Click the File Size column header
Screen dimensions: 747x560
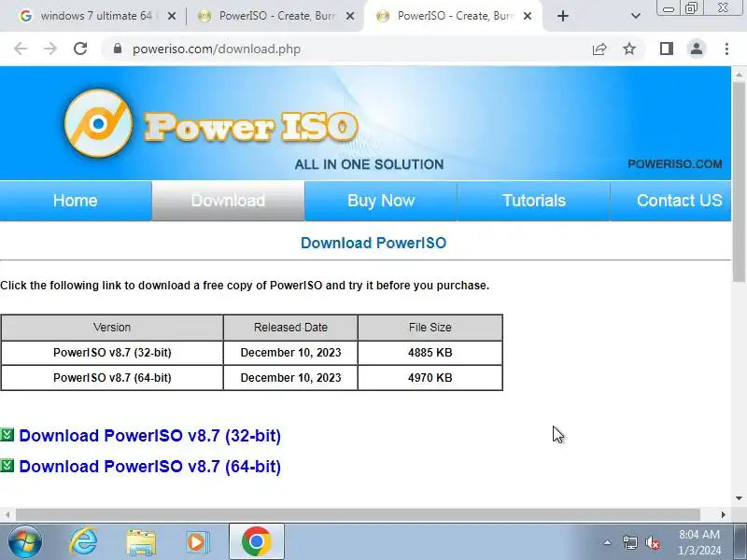coord(430,328)
